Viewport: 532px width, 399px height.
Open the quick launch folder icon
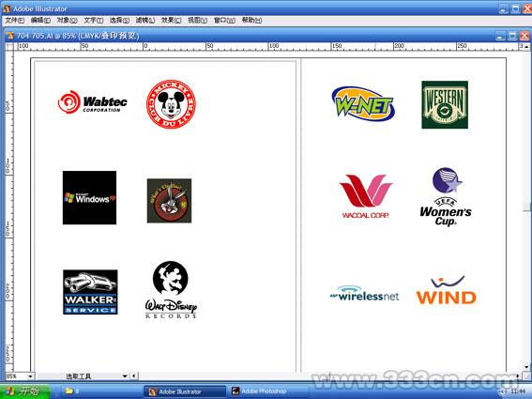click(x=68, y=391)
